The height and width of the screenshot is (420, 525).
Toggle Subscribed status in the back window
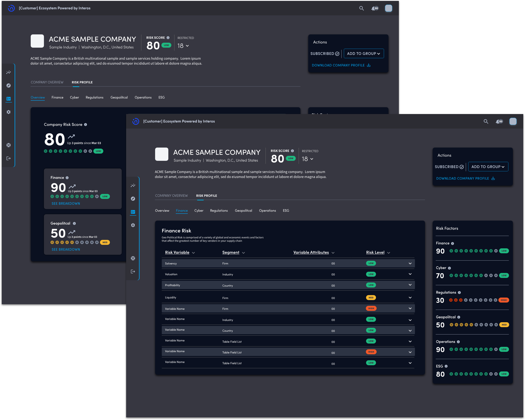click(x=325, y=54)
